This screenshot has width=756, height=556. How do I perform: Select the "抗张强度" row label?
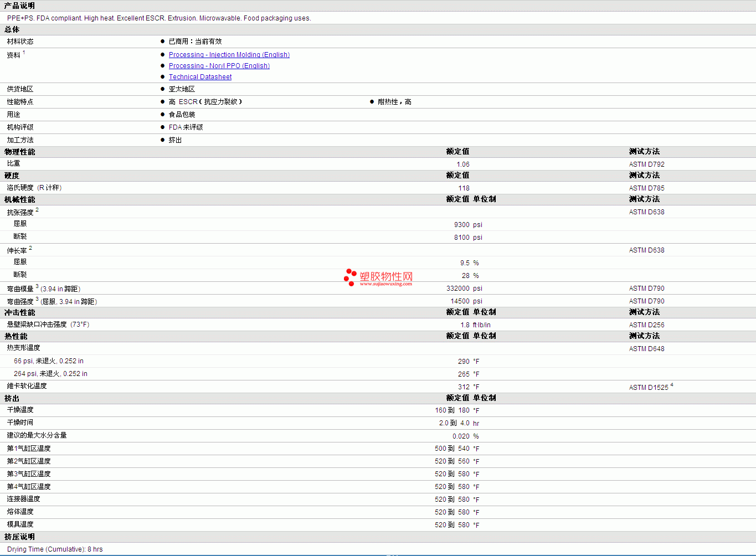(20, 213)
